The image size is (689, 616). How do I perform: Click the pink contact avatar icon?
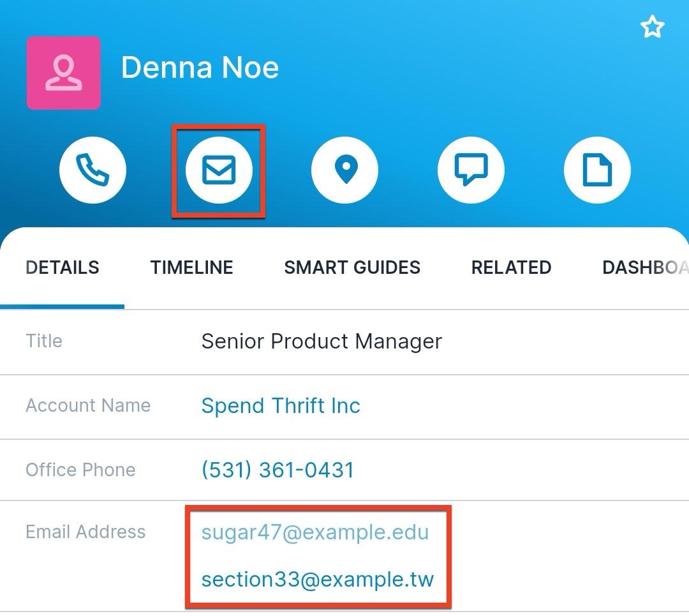coord(63,73)
